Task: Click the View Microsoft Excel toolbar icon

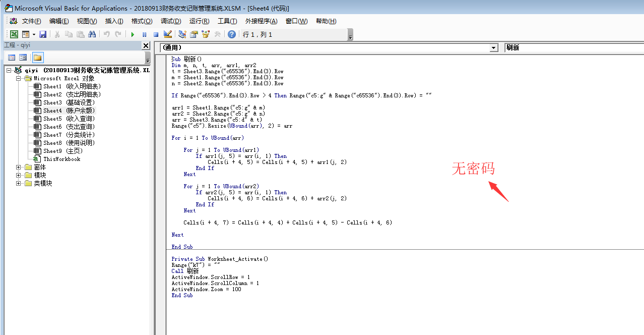Action: 14,34
